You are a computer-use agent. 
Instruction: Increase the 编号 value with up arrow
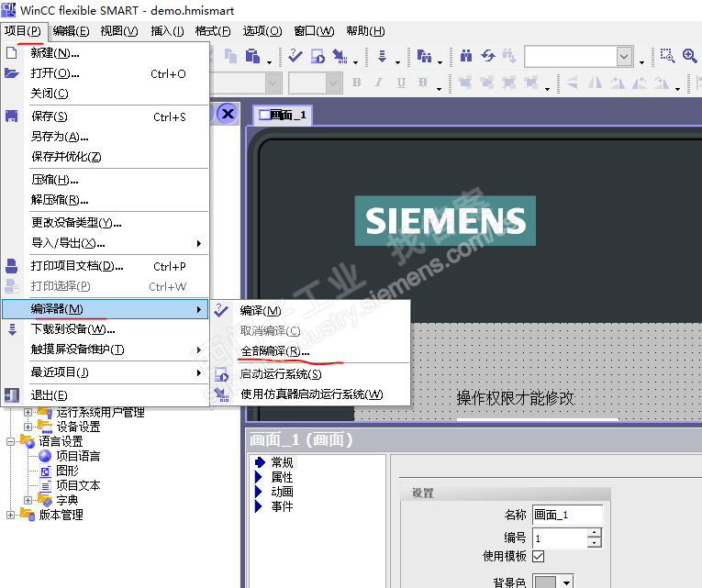594,533
